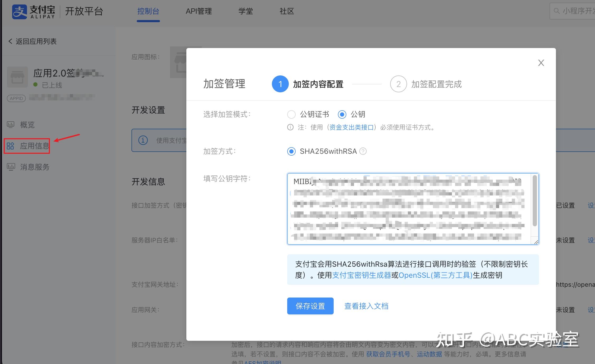
Task: Close the 加签管理 dialog
Action: pyautogui.click(x=541, y=63)
